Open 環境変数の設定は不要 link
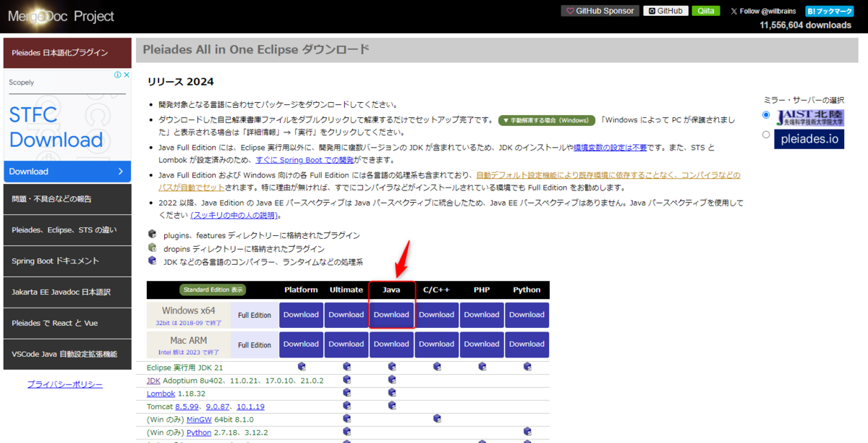 (x=611, y=148)
